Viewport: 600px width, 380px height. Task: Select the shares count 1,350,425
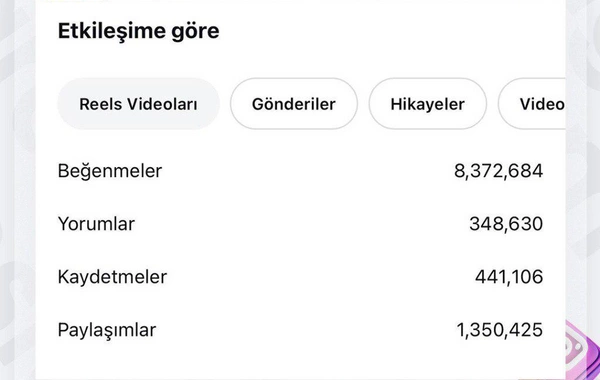coord(500,330)
